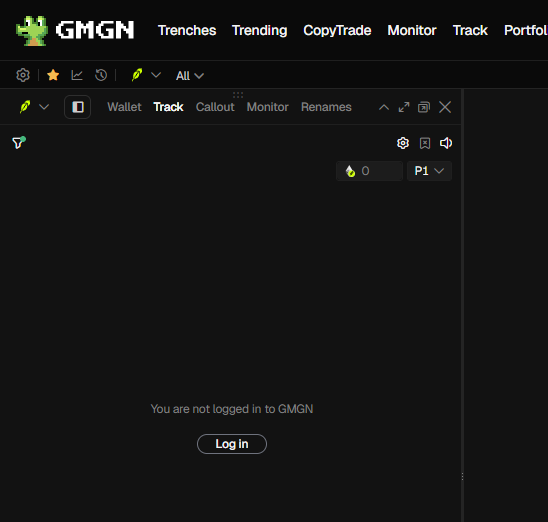The width and height of the screenshot is (548, 522).
Task: Open the P1 preset dropdown
Action: pos(429,171)
